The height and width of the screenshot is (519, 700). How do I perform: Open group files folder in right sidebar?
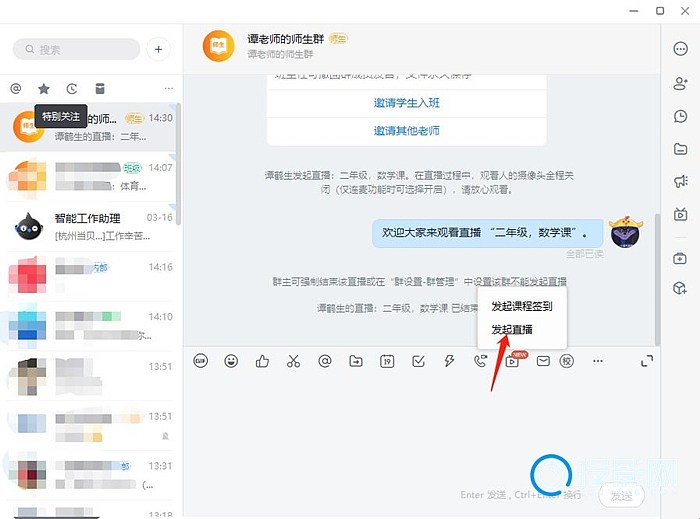click(x=680, y=149)
